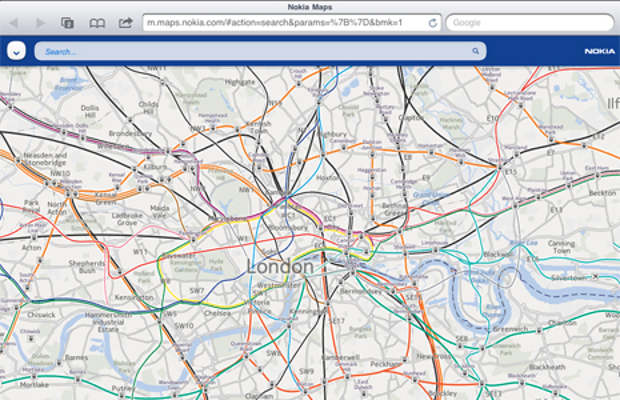
Task: Open the browser tabs overview icon
Action: click(67, 23)
